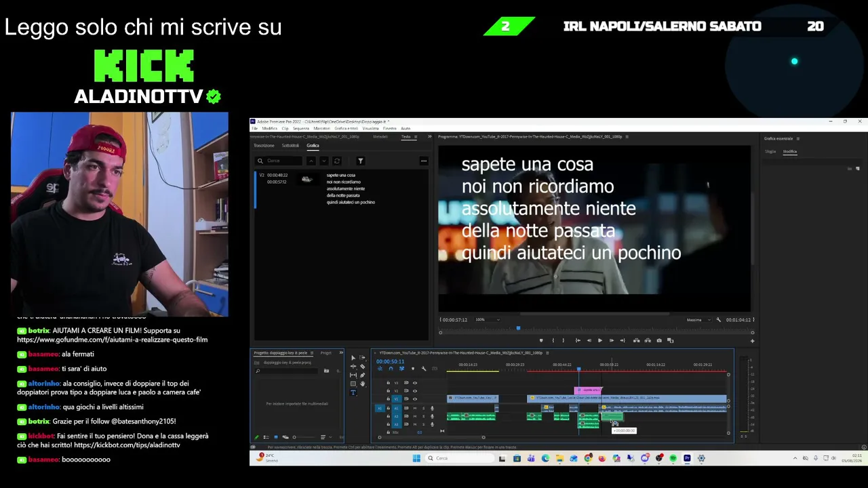
Task: Open comparison view in Program monitor
Action: click(671, 340)
